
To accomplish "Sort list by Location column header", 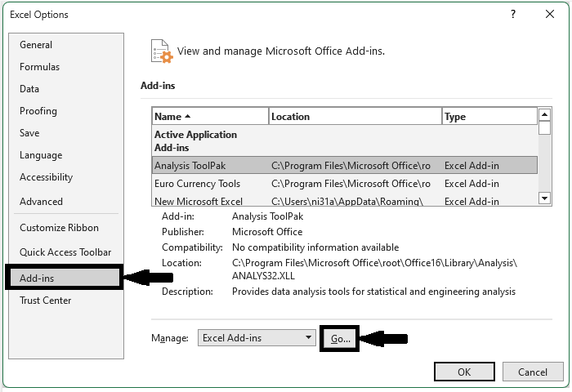I will click(355, 117).
